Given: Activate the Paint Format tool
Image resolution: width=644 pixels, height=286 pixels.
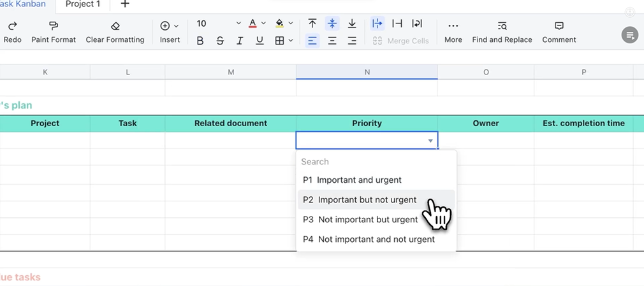Looking at the screenshot, I should pos(54,26).
